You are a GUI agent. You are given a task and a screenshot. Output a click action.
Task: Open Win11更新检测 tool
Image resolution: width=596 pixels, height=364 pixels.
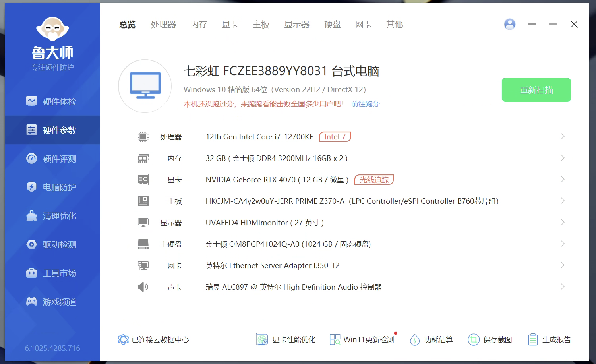[362, 339]
